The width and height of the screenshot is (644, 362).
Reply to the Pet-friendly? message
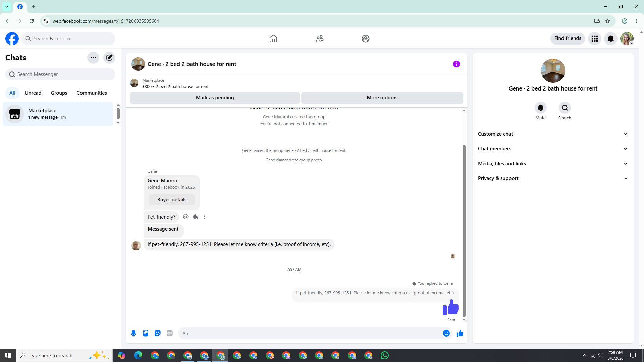(195, 217)
